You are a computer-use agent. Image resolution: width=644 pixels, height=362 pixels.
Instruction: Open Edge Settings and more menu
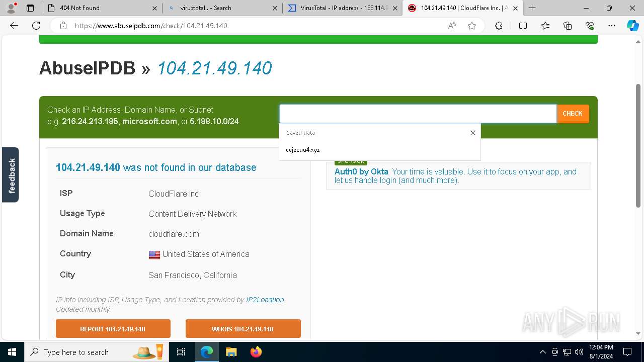click(612, 26)
